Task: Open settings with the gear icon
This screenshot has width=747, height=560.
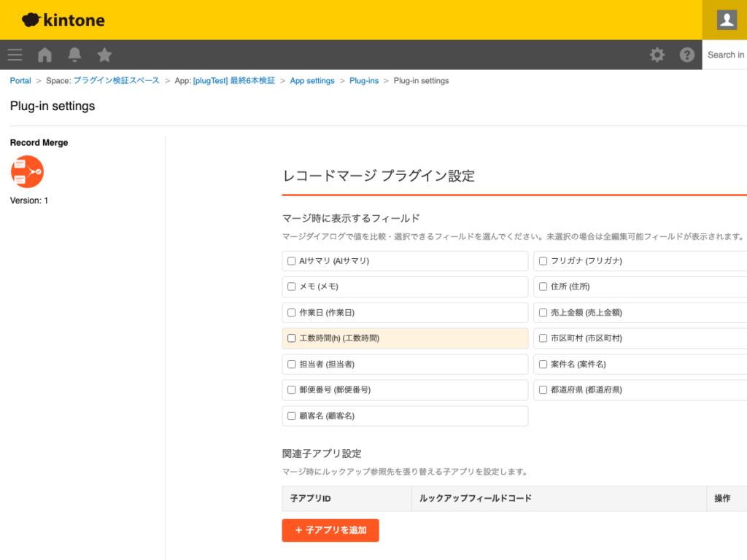Action: (x=657, y=55)
